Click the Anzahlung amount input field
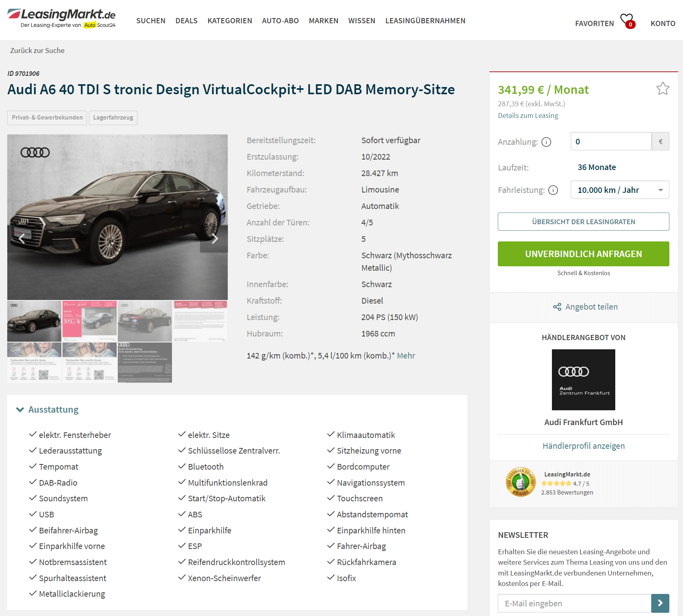 pos(611,141)
